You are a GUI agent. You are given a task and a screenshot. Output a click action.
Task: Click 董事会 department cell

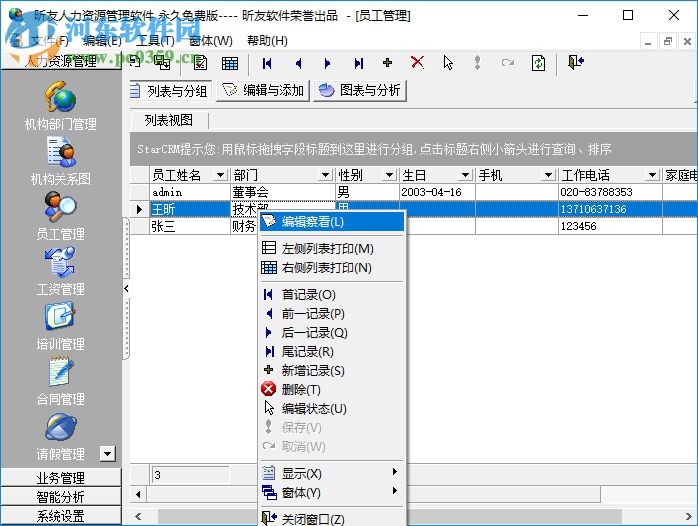(283, 192)
